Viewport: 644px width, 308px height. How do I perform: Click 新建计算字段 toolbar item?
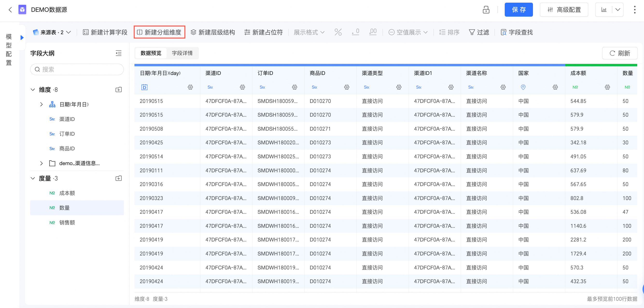tap(105, 32)
